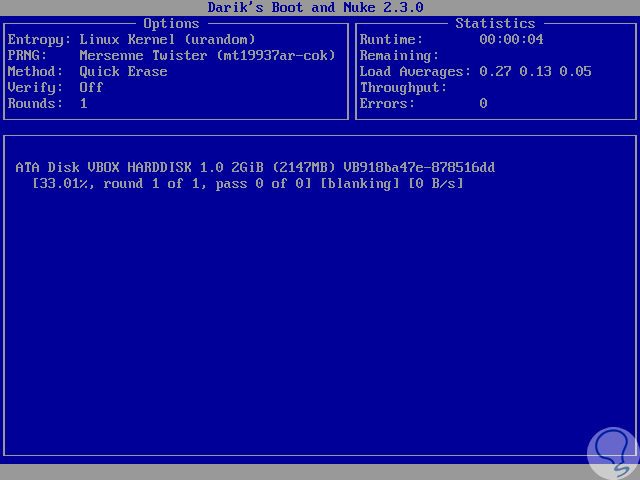Select the "ATA Disk VBOX HARDDISK 1.0 2GiB" line

click(x=255, y=167)
